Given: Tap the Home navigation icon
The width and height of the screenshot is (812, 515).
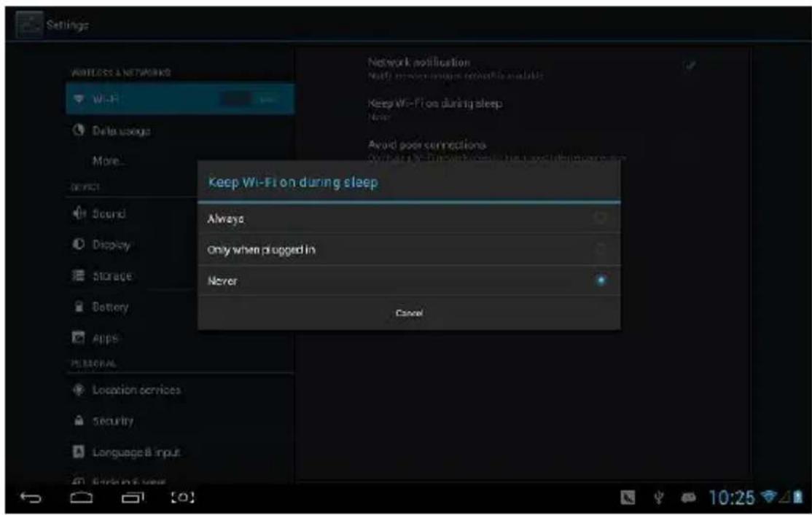Looking at the screenshot, I should click(x=82, y=498).
